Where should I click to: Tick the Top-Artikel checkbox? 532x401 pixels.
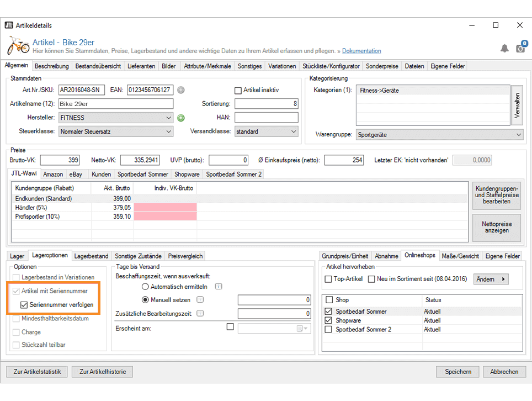[x=328, y=279]
